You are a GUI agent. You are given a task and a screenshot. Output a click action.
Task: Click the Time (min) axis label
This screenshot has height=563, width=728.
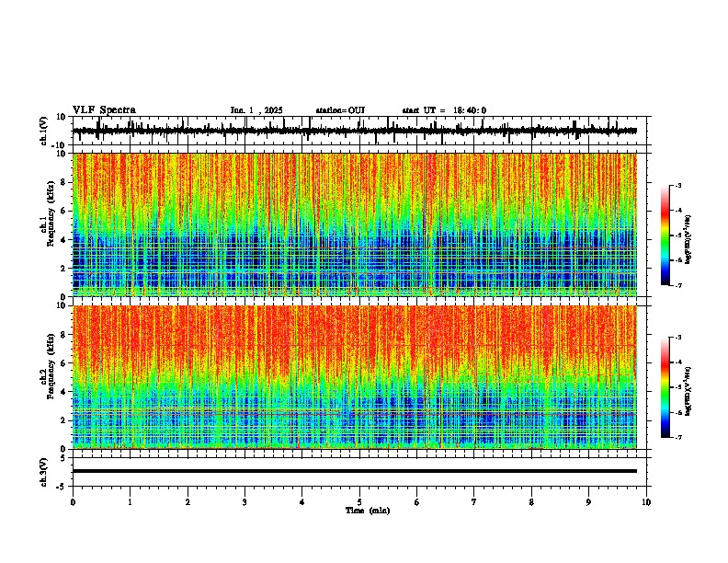pos(368,511)
